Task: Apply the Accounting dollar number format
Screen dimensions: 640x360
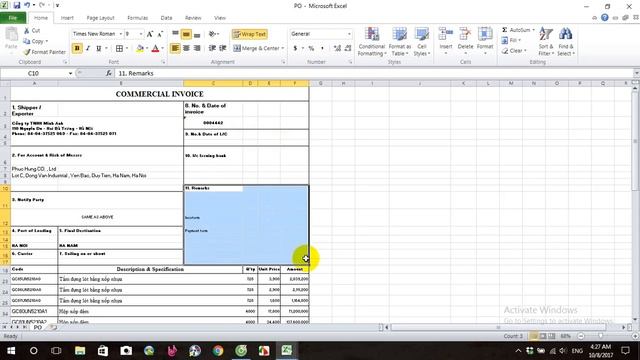Action: (295, 48)
